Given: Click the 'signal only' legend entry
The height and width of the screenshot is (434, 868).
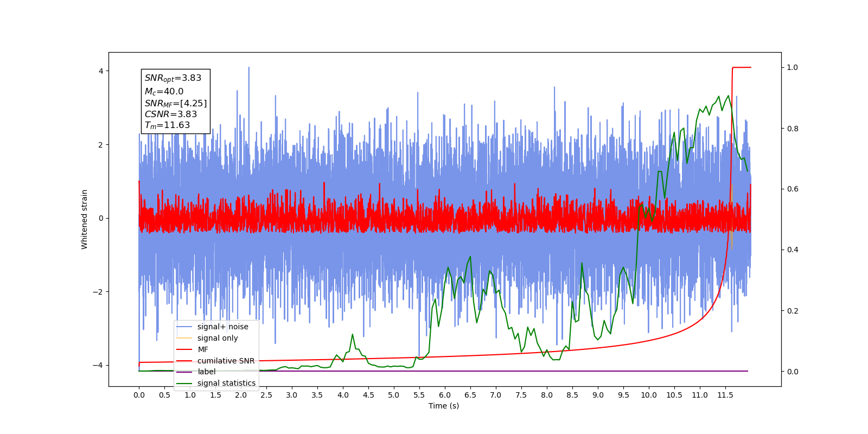Looking at the screenshot, I should coord(218,338).
